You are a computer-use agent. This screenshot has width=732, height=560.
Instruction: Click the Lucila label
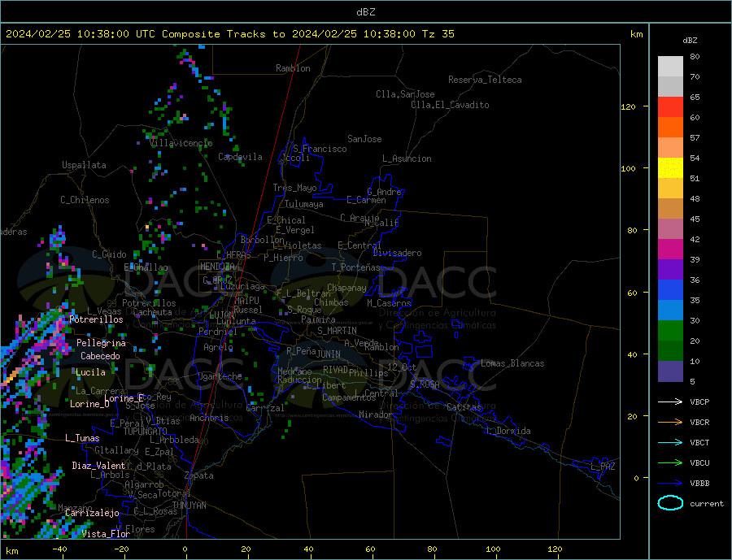click(90, 372)
